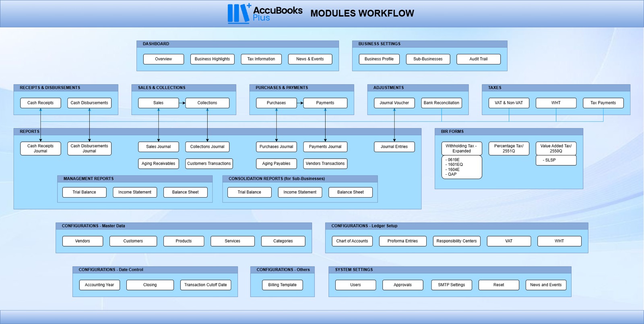Click the Cash Disbursements box under Receipts & Disbursements
644x324 pixels.
[x=89, y=103]
